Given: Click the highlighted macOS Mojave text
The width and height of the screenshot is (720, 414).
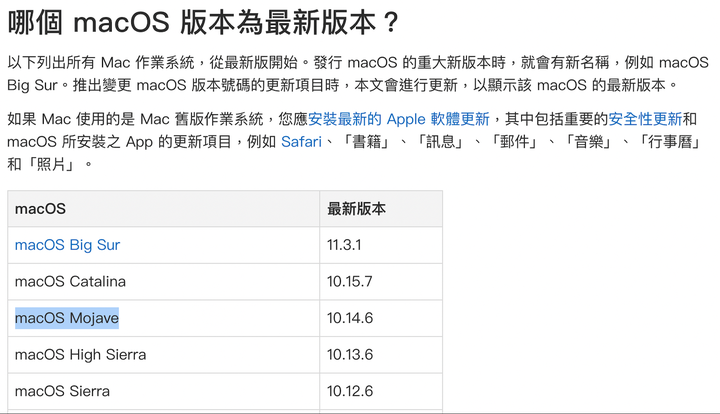Looking at the screenshot, I should (x=67, y=318).
